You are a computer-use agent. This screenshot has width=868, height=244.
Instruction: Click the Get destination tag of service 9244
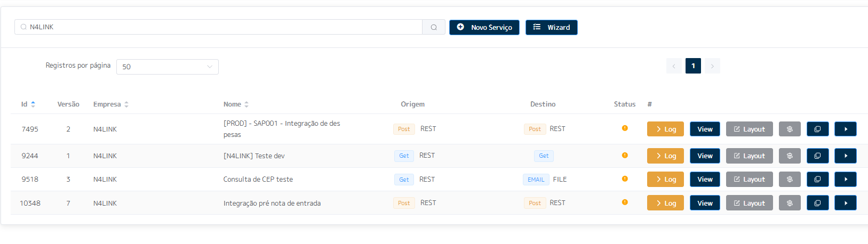point(544,156)
